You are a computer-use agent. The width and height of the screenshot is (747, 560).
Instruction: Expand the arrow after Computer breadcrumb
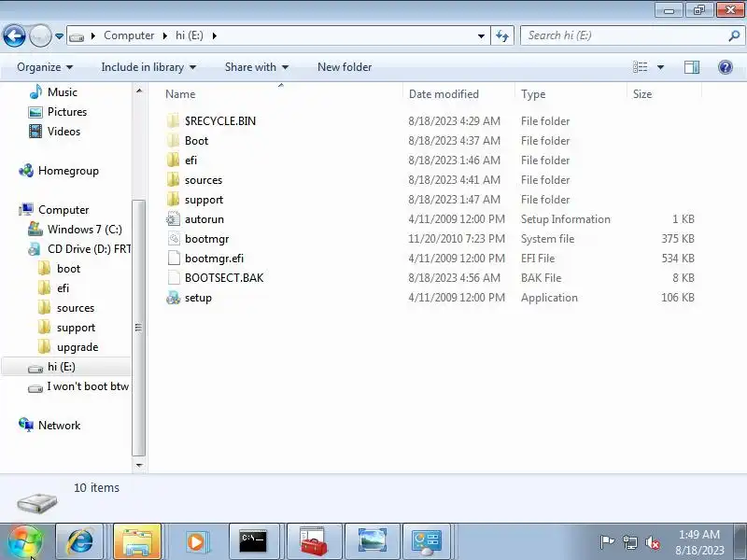point(165,35)
